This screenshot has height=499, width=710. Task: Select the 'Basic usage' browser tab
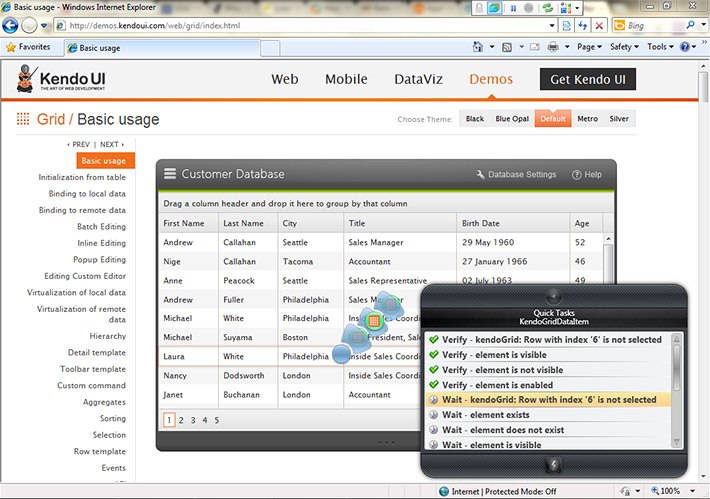(x=162, y=48)
